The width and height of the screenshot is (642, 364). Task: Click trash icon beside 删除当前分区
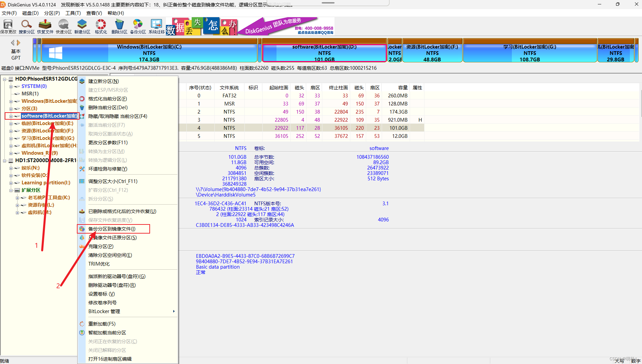(82, 108)
